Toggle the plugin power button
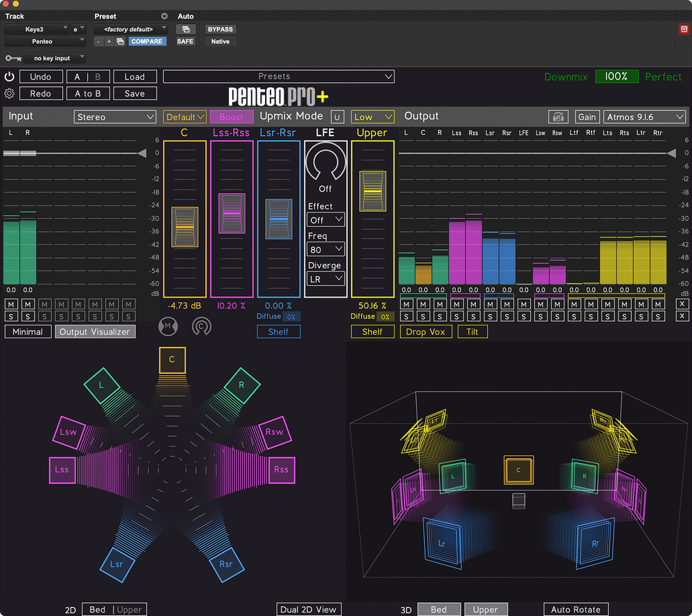 pos(9,76)
